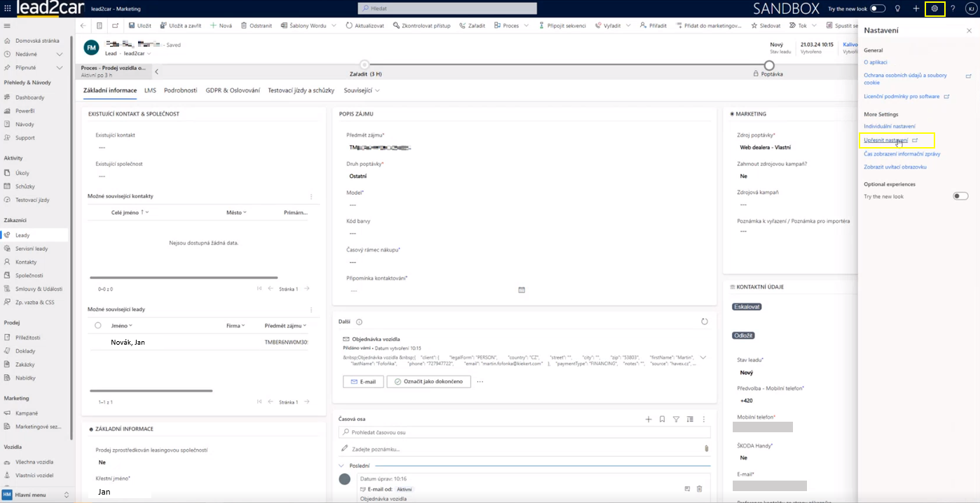Click the Uložit save button in toolbar

(139, 25)
